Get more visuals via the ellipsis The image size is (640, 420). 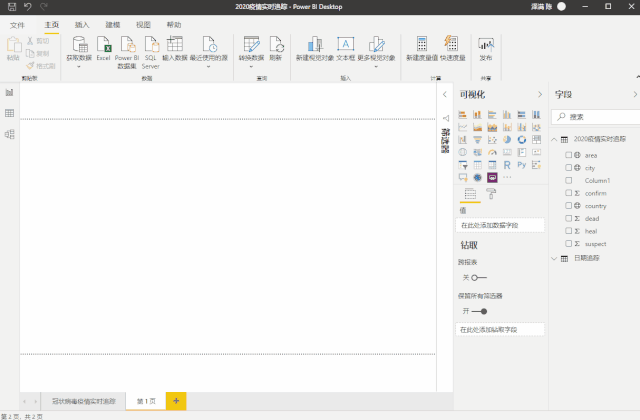tap(507, 178)
